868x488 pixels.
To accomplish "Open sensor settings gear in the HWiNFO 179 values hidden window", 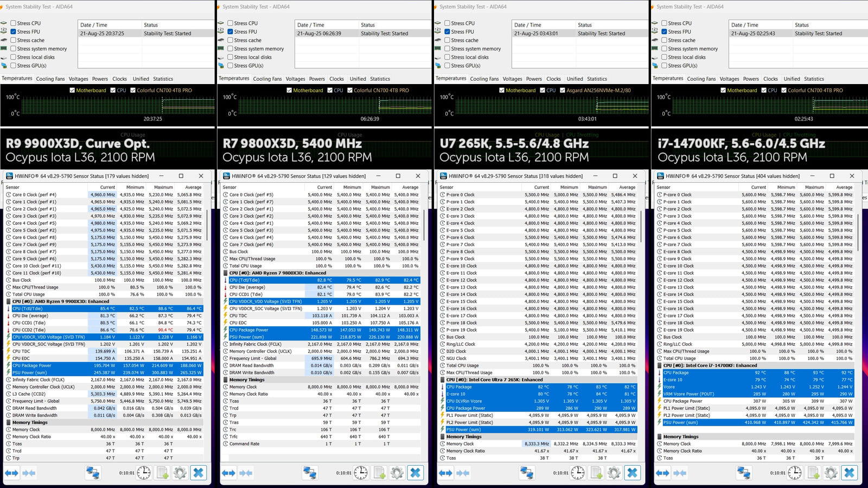I will point(180,473).
